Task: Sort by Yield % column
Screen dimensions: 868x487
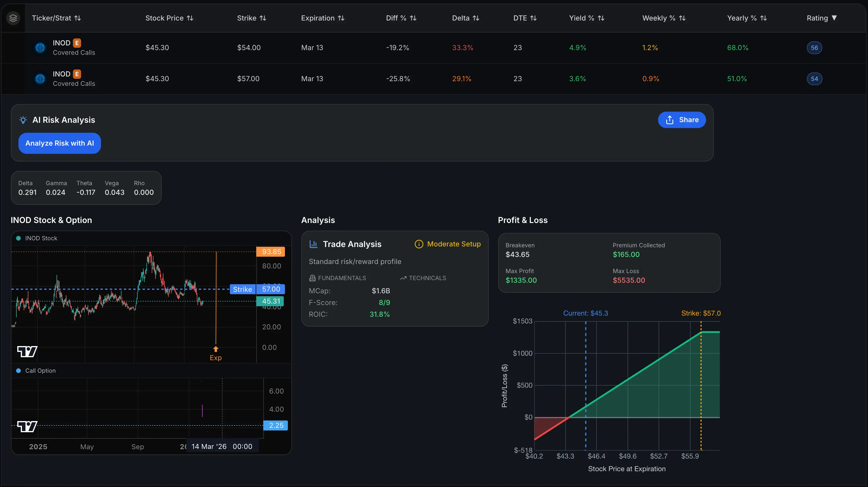Action: click(587, 18)
